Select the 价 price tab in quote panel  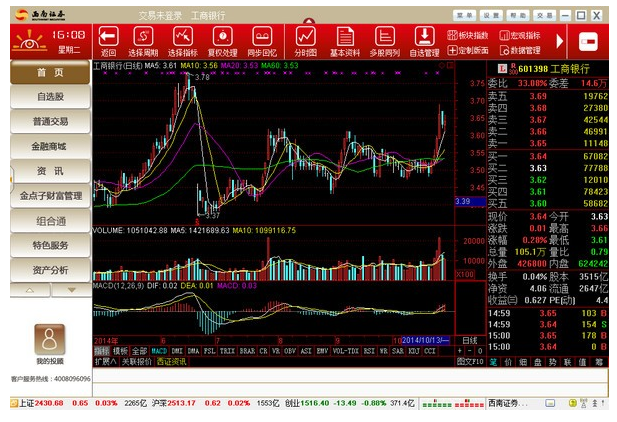[508, 362]
